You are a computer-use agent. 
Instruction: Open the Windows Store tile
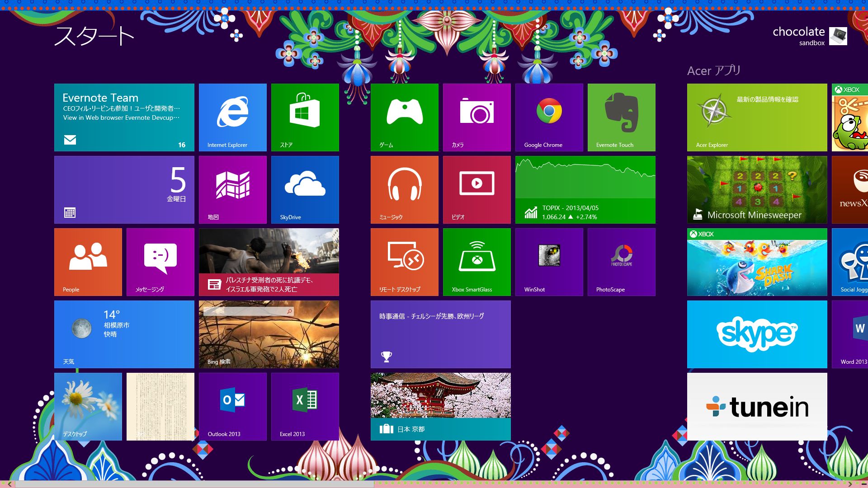[305, 117]
